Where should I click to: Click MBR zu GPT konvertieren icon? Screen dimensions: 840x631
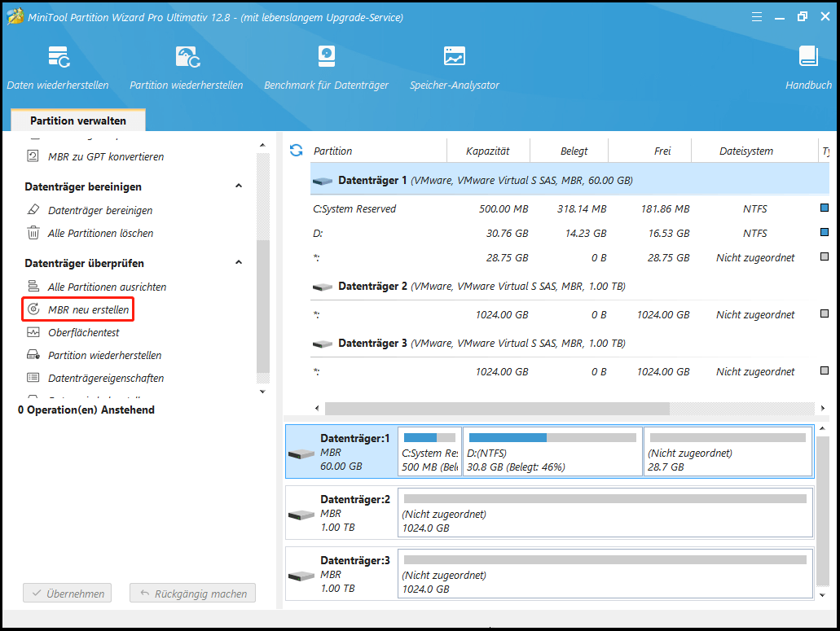click(x=33, y=156)
